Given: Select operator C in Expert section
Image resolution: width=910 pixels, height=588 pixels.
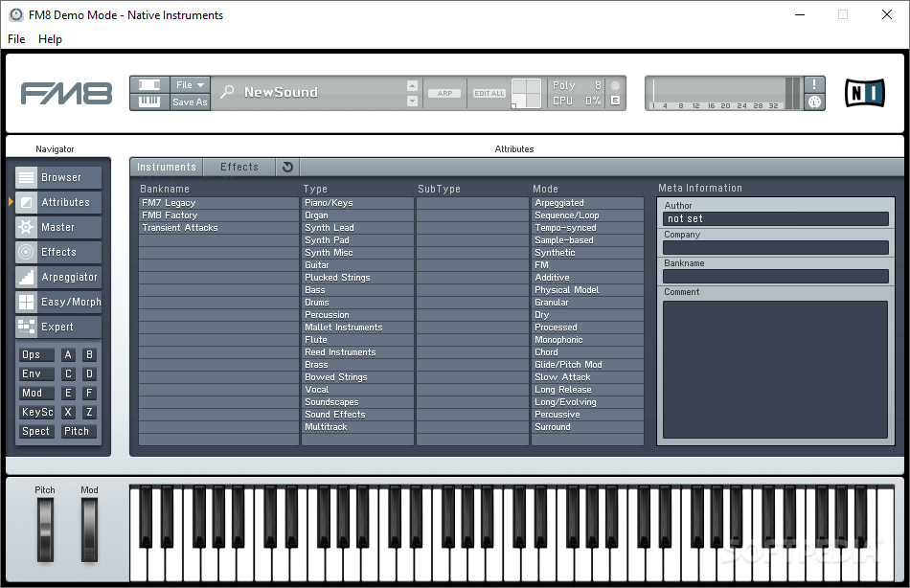Looking at the screenshot, I should (68, 373).
